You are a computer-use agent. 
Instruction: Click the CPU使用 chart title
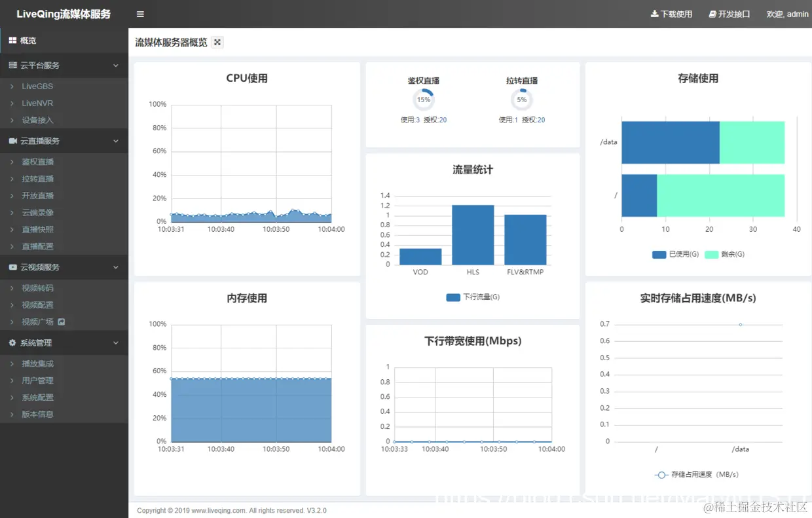pyautogui.click(x=247, y=79)
